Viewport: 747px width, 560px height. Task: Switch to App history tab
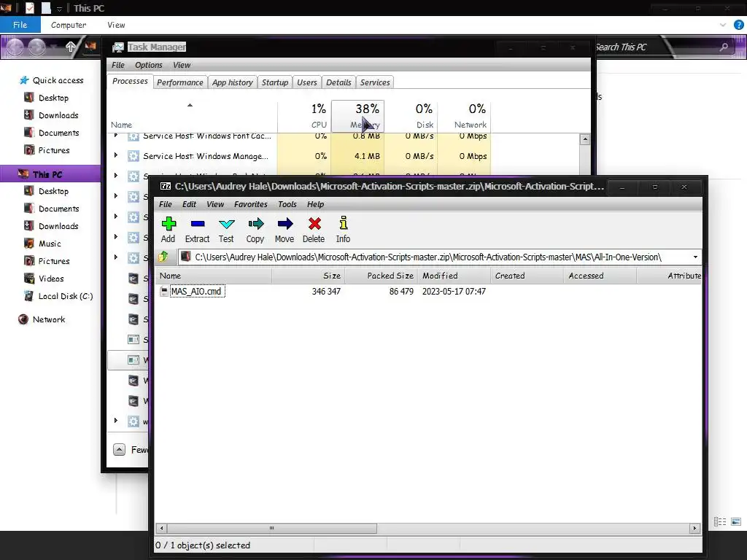233,82
